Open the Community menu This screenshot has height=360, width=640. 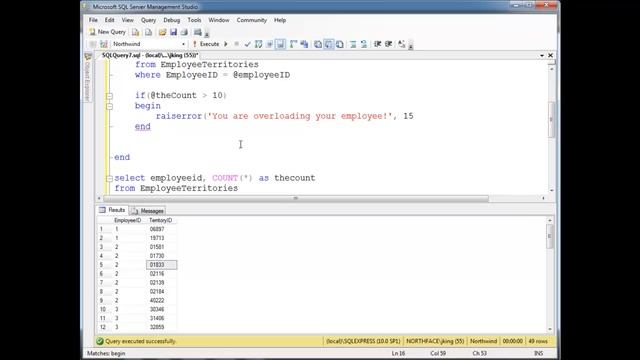(251, 20)
